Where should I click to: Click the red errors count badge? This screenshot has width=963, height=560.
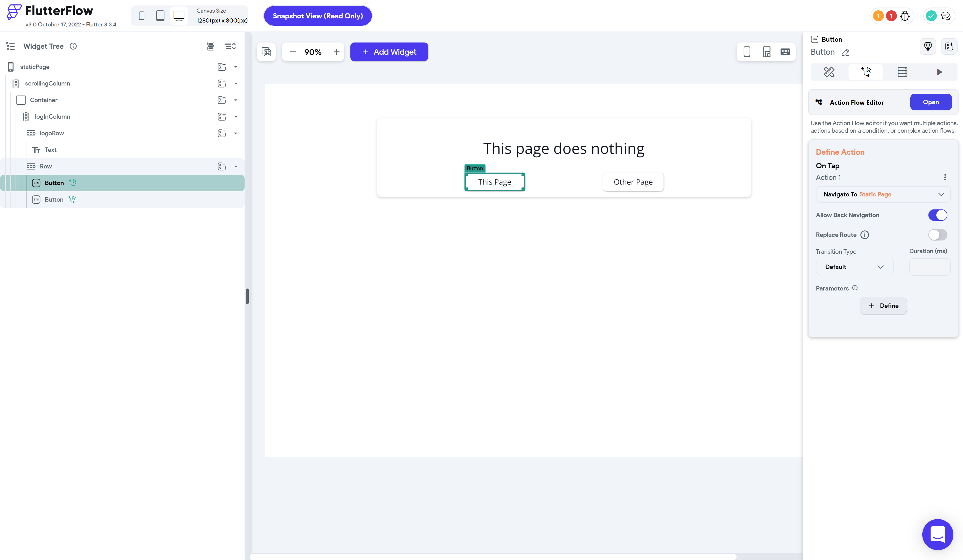(891, 16)
